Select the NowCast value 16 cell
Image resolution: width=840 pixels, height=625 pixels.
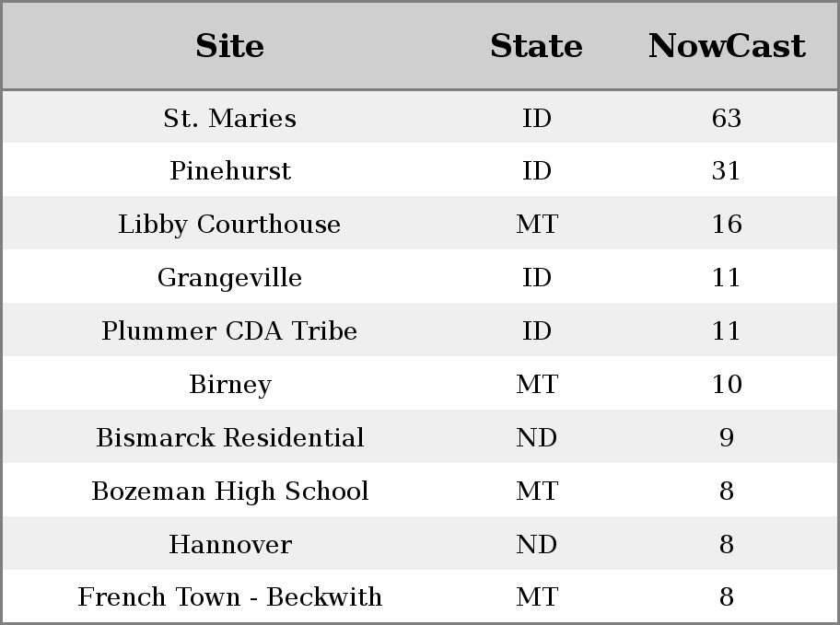727,224
